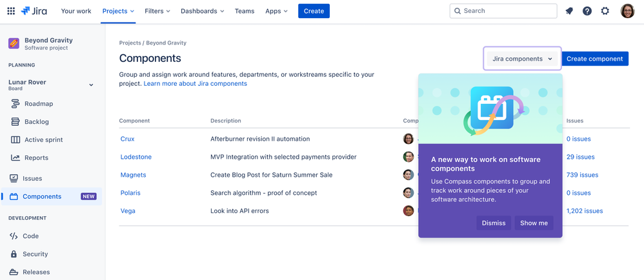
Task: Dismiss the Compass components popup
Action: [x=494, y=223]
